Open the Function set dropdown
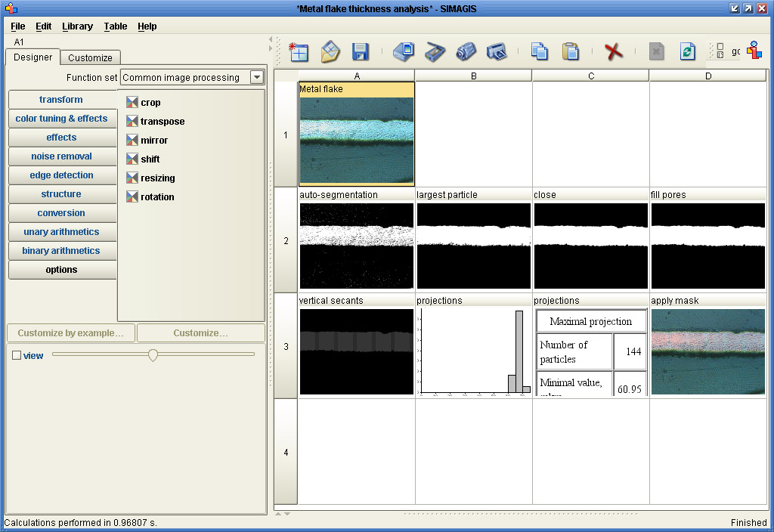The height and width of the screenshot is (532, 774). (257, 77)
